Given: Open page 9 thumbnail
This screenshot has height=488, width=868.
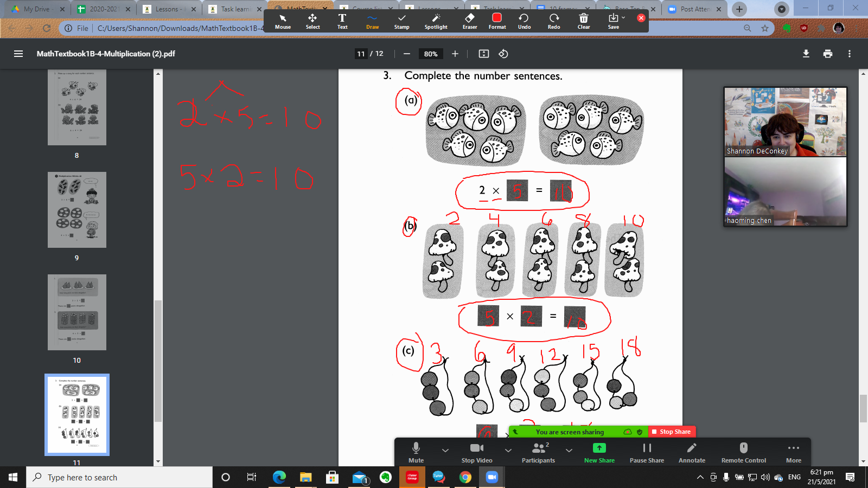Looking at the screenshot, I should click(x=77, y=210).
